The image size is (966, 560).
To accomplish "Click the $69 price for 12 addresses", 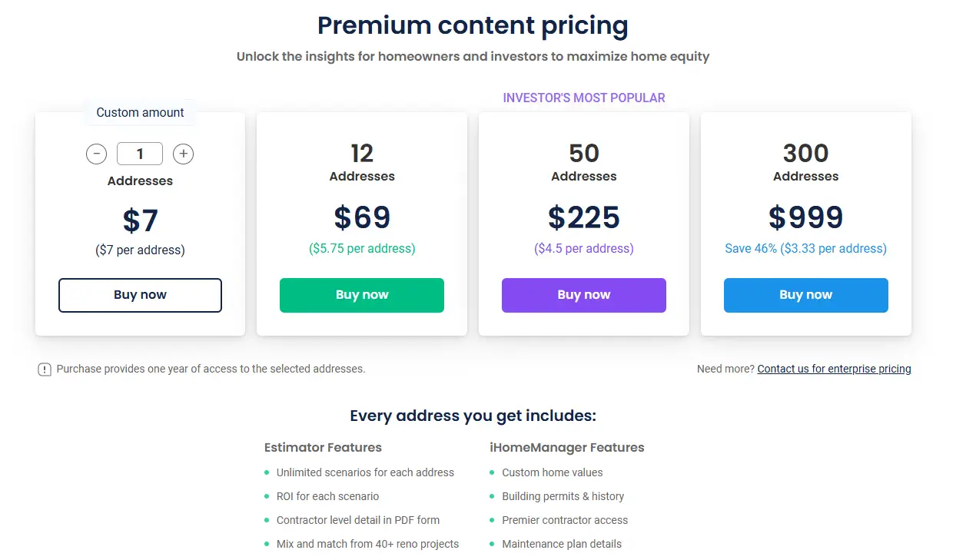I will point(362,217).
